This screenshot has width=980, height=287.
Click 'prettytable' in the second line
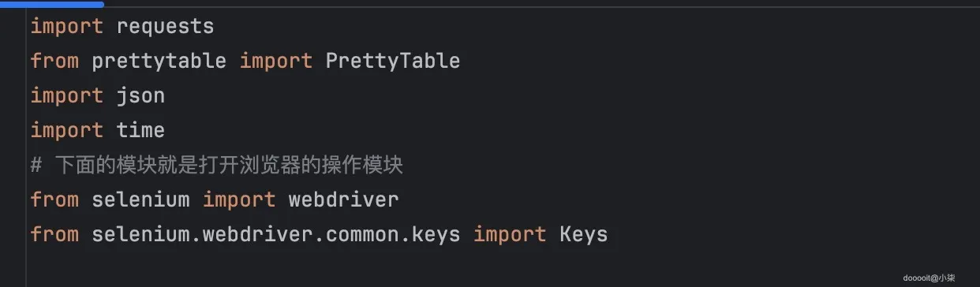coord(159,61)
